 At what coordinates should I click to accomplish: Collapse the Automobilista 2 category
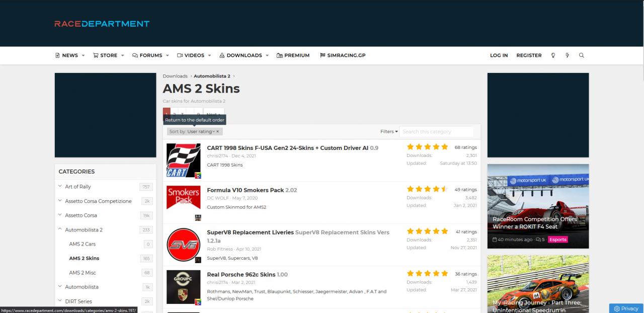point(60,229)
